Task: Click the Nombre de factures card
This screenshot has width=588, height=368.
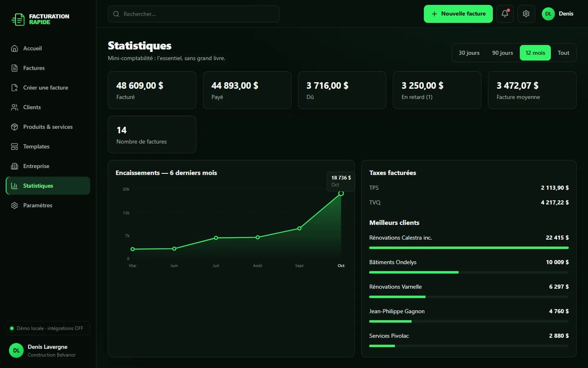Action: (152, 135)
